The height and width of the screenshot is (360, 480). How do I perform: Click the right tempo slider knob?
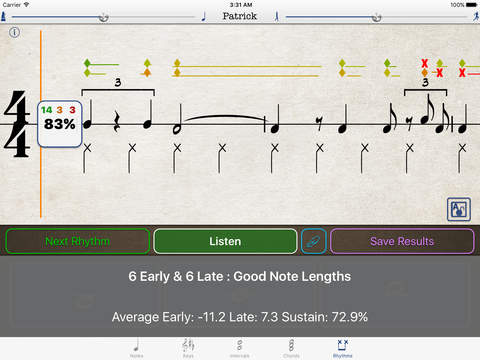(x=377, y=17)
